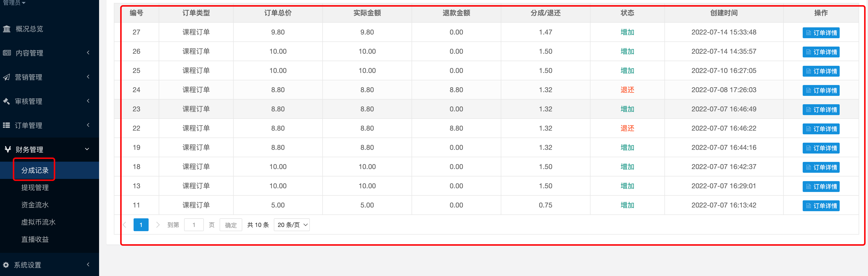The image size is (868, 276).
Task: Click the 增加 status in row 27
Action: click(627, 32)
